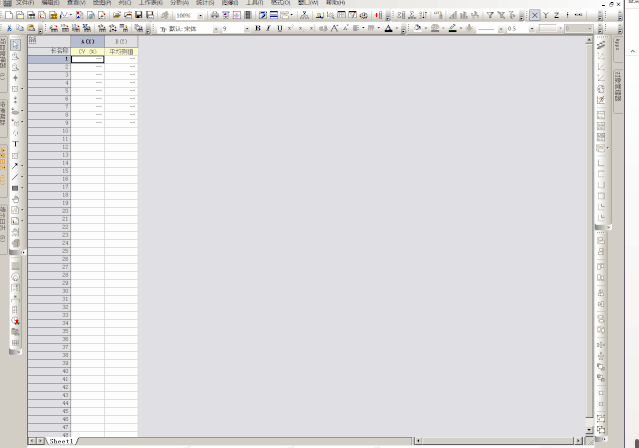Click the font color A swatch
The height and width of the screenshot is (448, 639).
pyautogui.click(x=388, y=29)
